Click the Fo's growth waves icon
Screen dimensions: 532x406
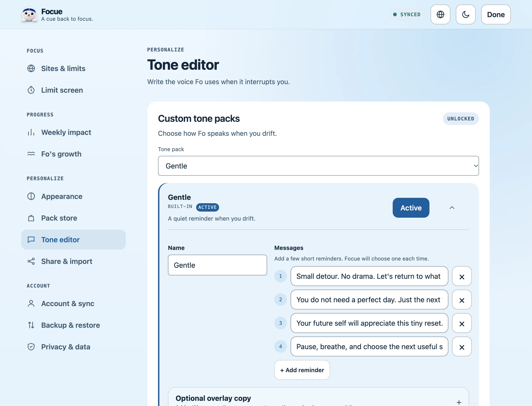tap(31, 154)
